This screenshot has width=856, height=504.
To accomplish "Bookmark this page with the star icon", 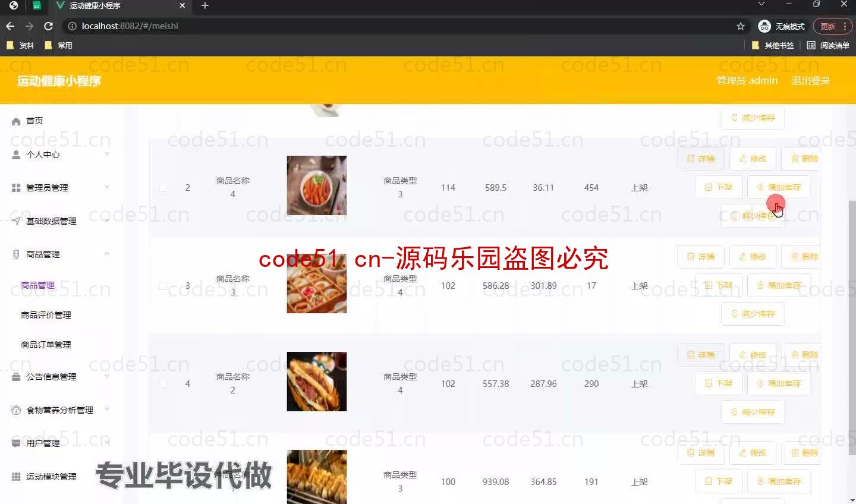I will [x=741, y=26].
